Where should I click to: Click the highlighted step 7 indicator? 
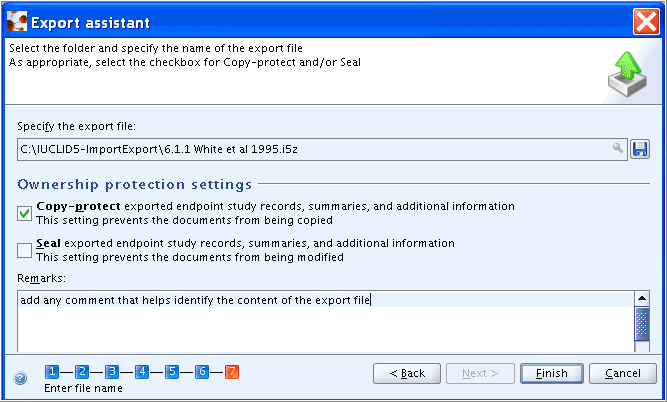pyautogui.click(x=232, y=372)
